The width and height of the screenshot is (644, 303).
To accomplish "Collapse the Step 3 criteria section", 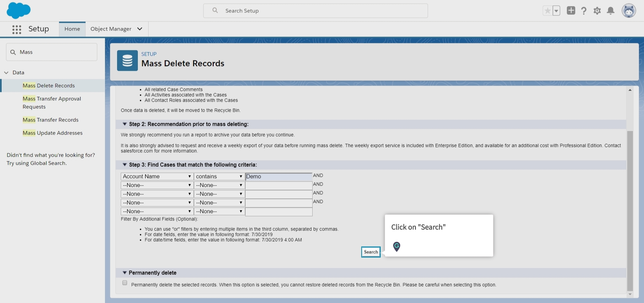I will click(124, 165).
